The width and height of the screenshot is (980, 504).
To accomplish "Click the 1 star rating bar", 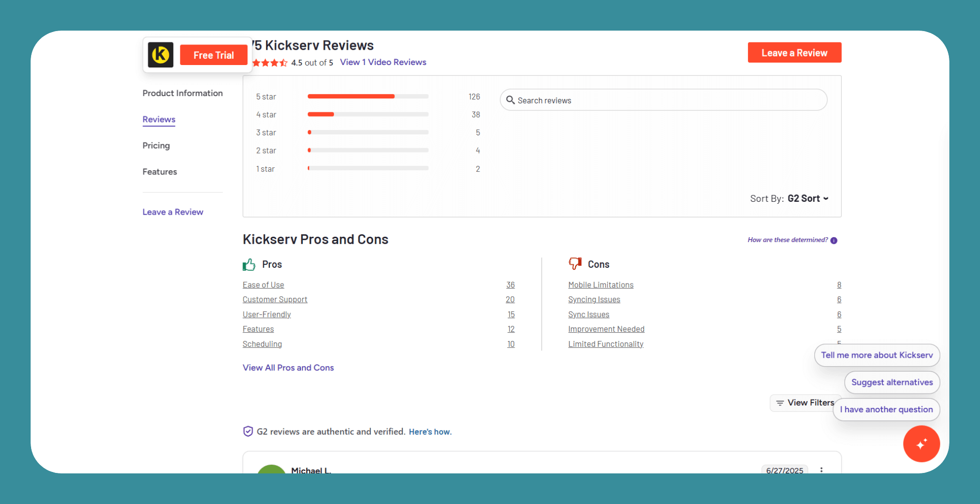I will point(368,168).
